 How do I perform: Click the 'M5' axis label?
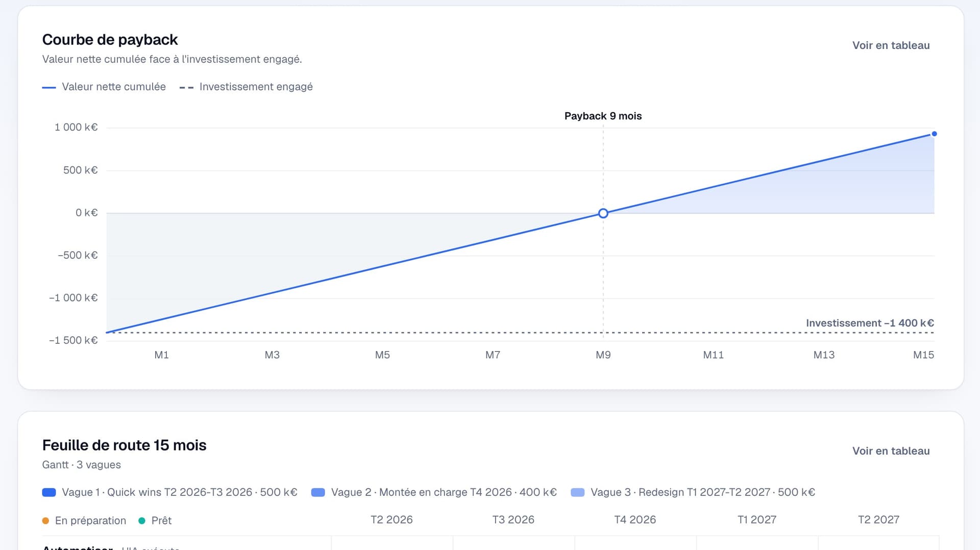382,355
